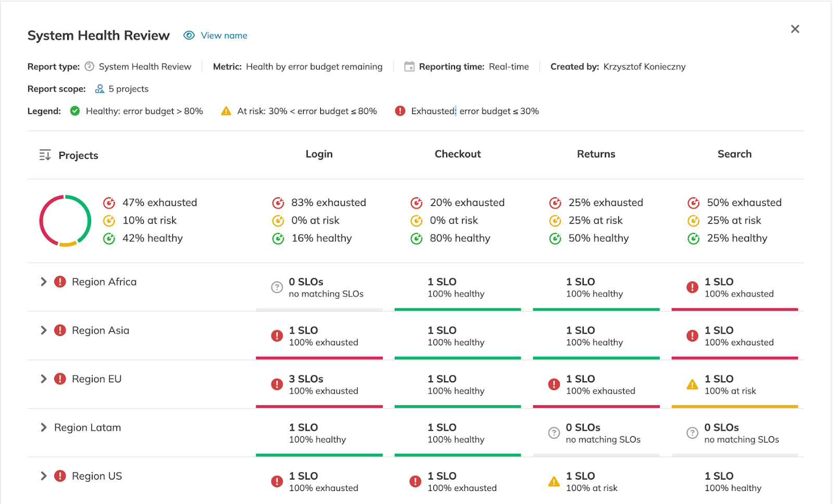Click the healthy checkmark icon in the Legend

pos(74,111)
